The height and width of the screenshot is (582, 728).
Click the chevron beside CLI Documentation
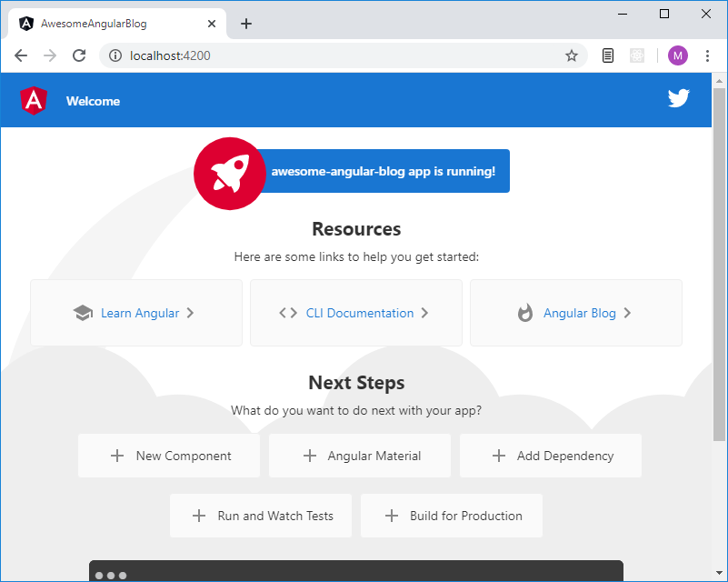click(x=424, y=313)
